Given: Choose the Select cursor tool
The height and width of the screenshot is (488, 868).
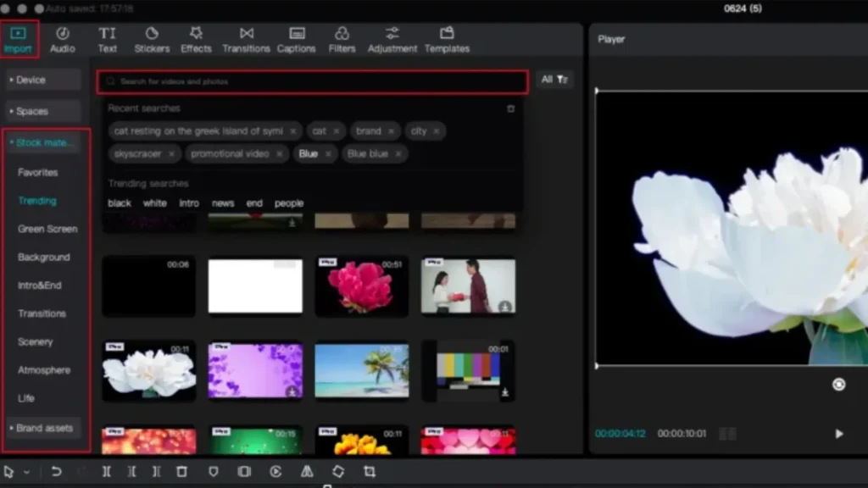Looking at the screenshot, I should pyautogui.click(x=8, y=472).
